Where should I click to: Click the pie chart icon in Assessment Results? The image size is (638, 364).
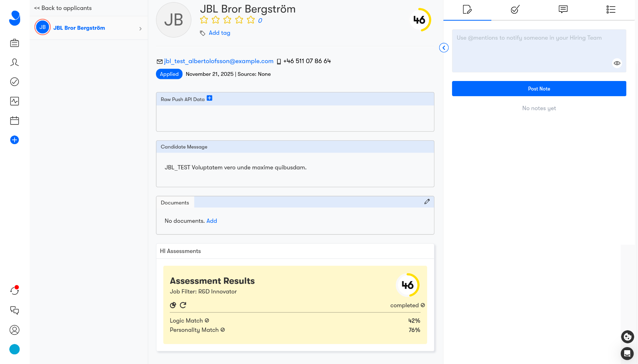(x=173, y=305)
